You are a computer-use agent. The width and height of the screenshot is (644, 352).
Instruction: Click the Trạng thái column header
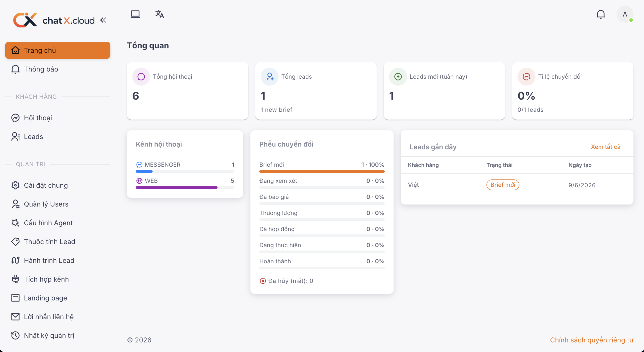coord(499,165)
